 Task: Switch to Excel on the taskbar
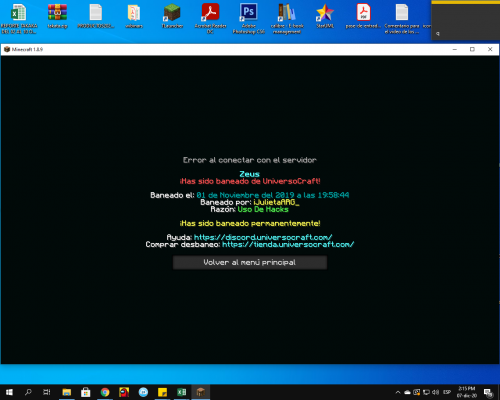182,392
